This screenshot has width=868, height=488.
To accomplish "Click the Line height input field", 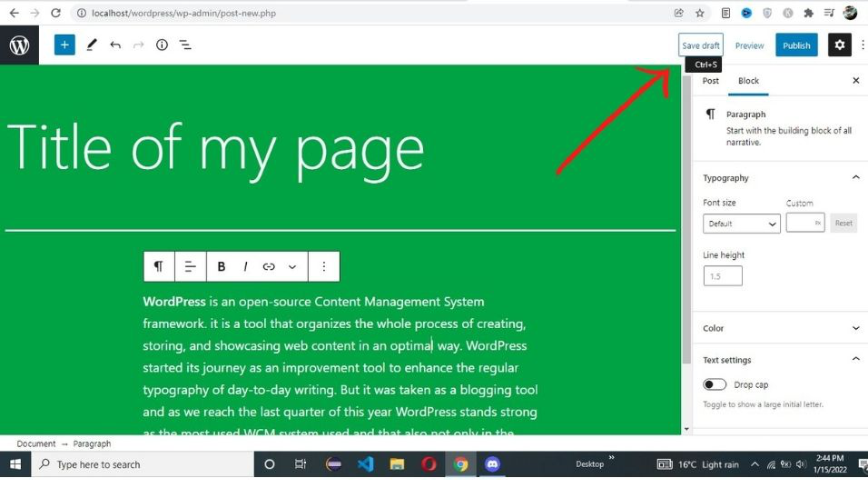I will (723, 276).
